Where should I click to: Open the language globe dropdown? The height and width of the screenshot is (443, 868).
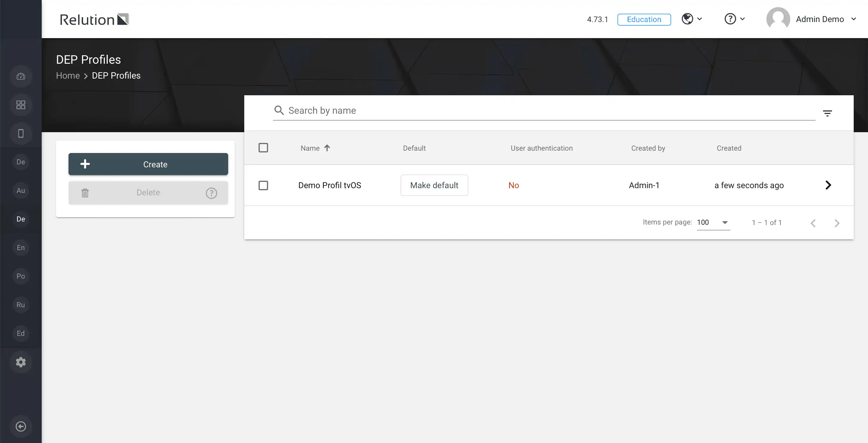(692, 19)
